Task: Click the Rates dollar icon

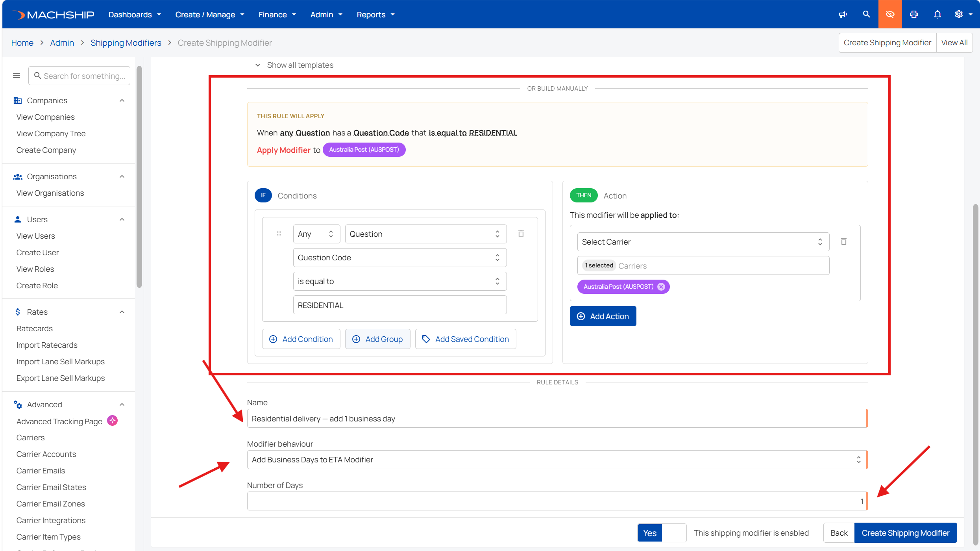Action: [x=18, y=312]
